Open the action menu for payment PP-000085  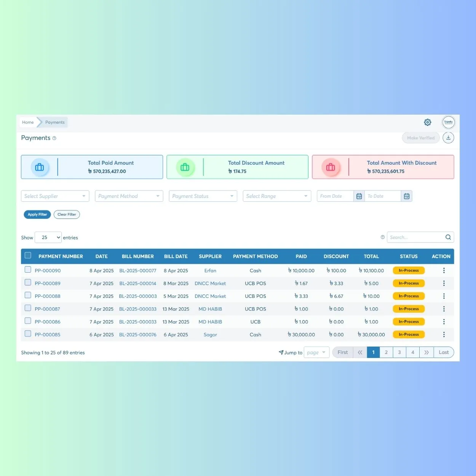point(444,334)
